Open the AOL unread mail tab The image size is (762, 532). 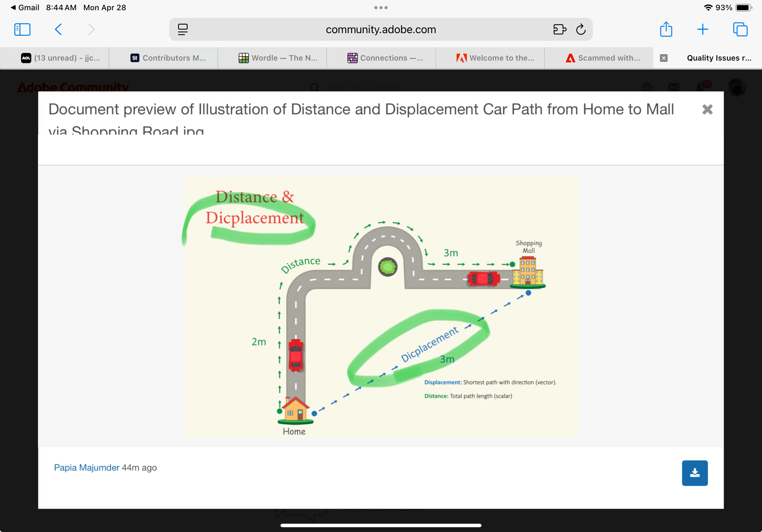60,58
